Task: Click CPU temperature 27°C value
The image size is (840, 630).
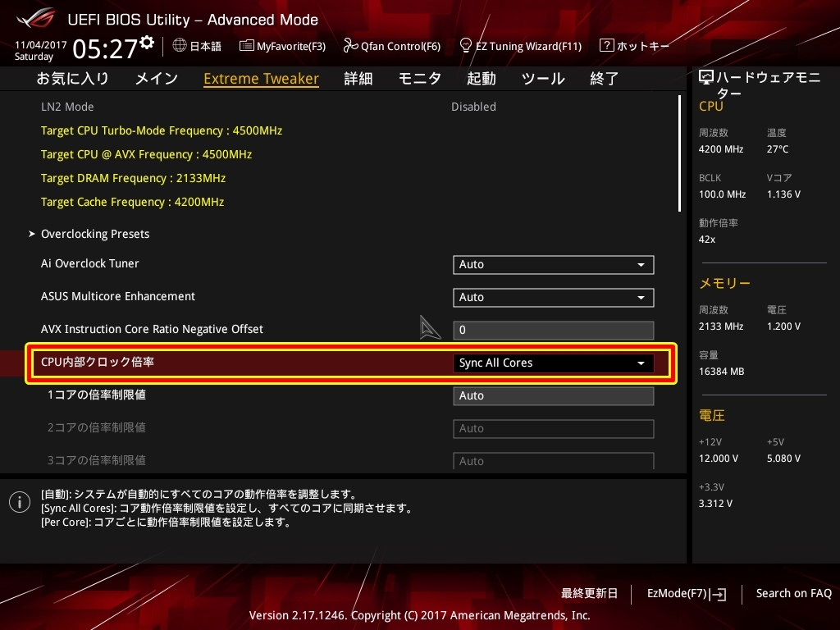Action: point(778,149)
